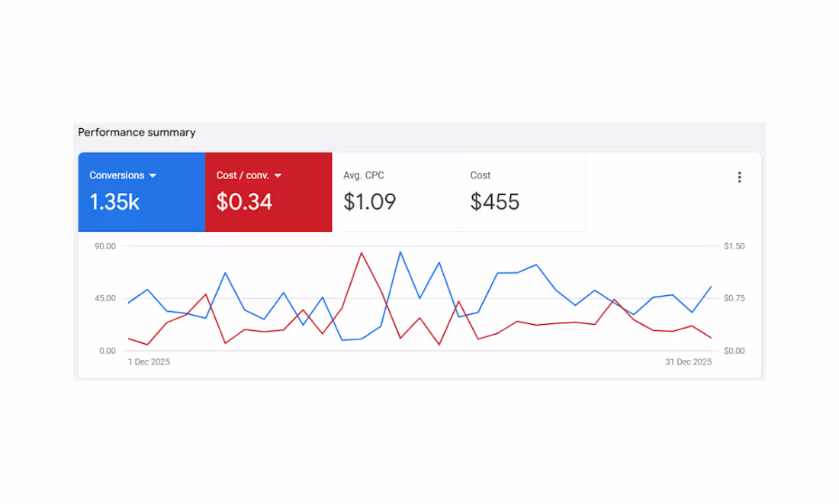Image resolution: width=839 pixels, height=504 pixels.
Task: Toggle off the Cost / conv. metric card
Action: point(268,191)
